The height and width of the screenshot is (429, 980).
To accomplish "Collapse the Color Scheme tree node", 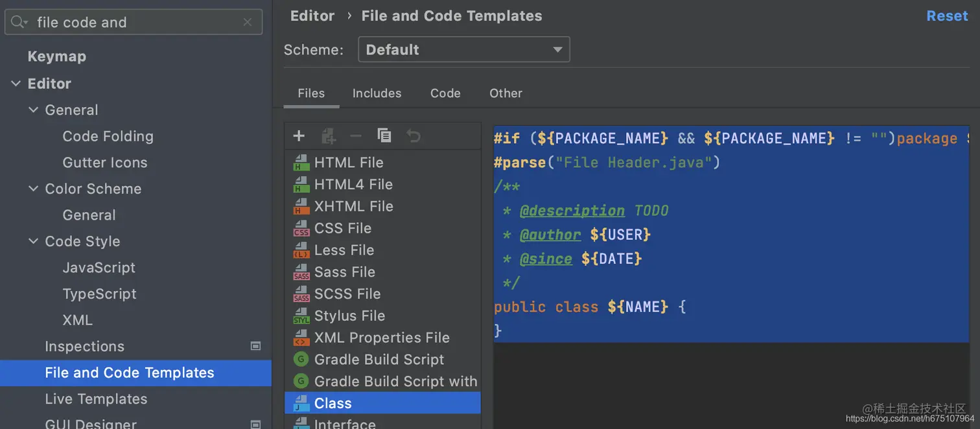I will click(34, 189).
